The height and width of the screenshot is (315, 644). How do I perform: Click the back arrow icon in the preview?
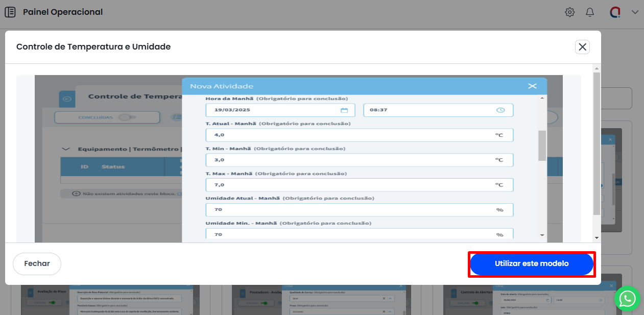(67, 99)
